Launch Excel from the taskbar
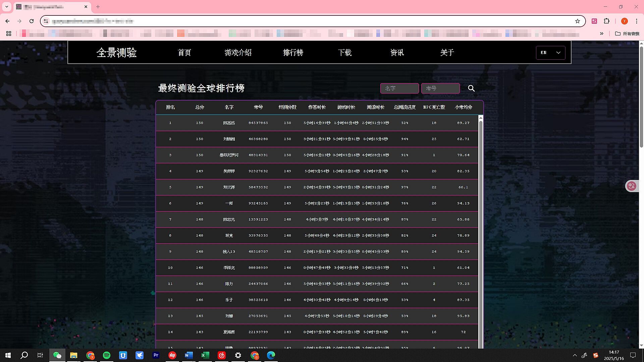644x362 pixels. [205, 355]
